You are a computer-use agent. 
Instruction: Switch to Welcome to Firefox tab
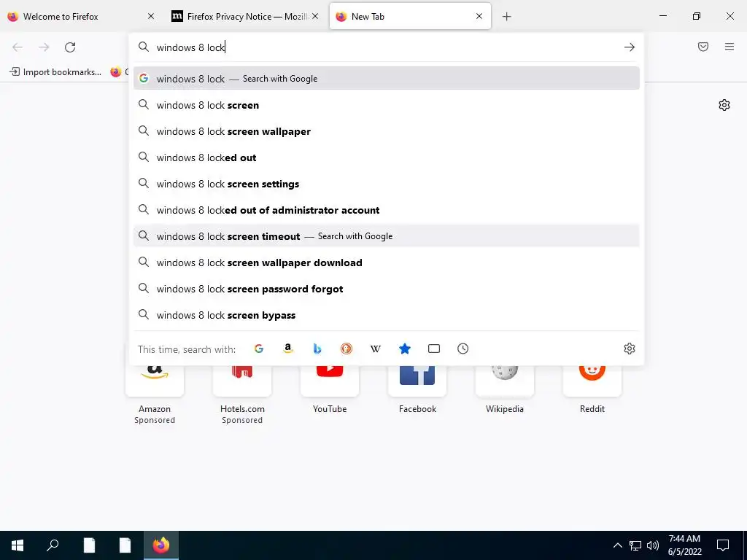tap(81, 17)
